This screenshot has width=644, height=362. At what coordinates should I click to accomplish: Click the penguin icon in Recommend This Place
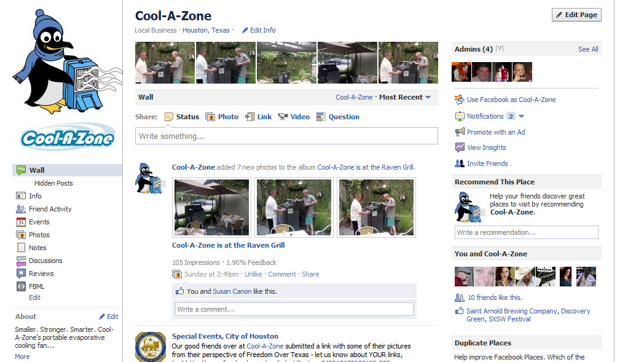click(x=470, y=207)
